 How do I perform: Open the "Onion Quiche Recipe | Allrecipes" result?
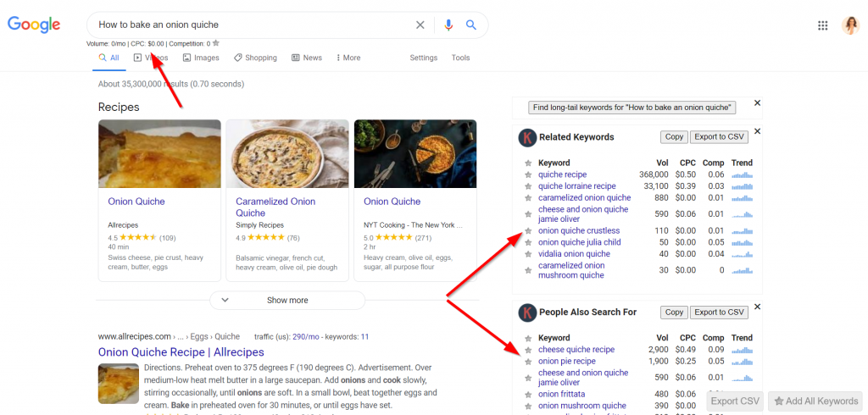tap(181, 351)
